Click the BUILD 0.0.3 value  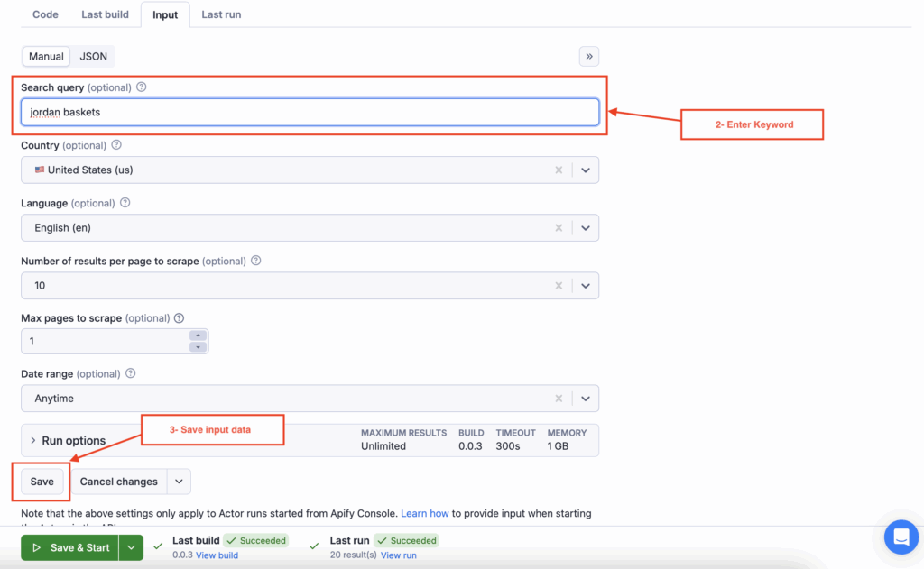coord(470,445)
